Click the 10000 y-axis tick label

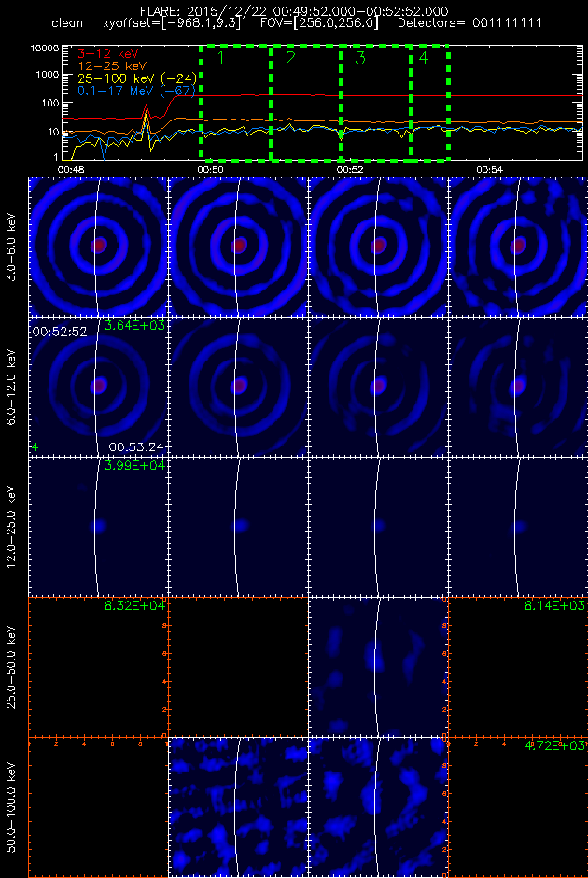point(46,50)
